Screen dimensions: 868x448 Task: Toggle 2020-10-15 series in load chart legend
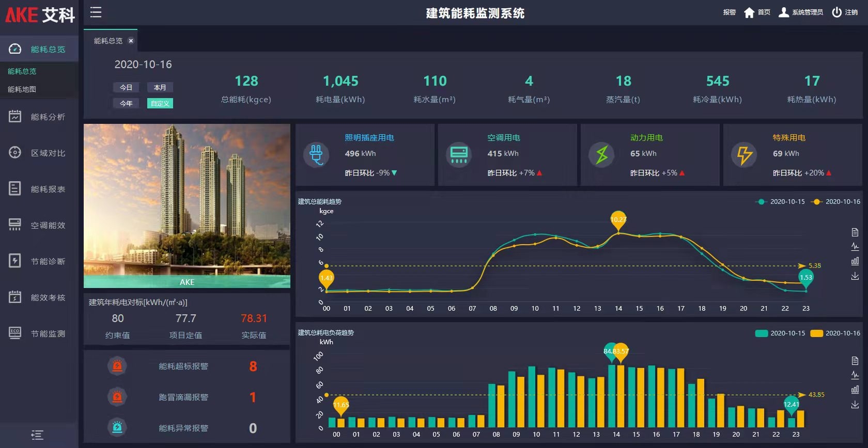(x=780, y=333)
